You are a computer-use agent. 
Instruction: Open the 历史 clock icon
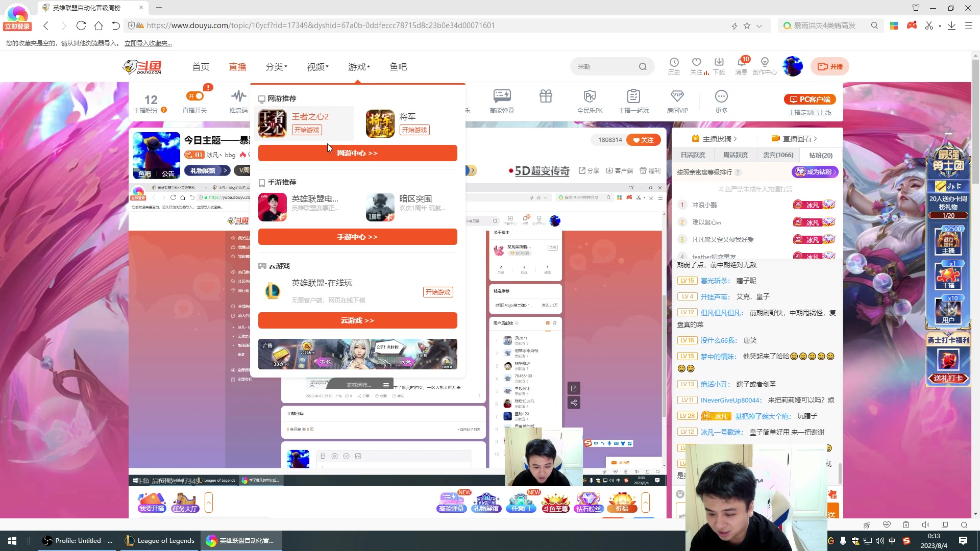pyautogui.click(x=674, y=66)
